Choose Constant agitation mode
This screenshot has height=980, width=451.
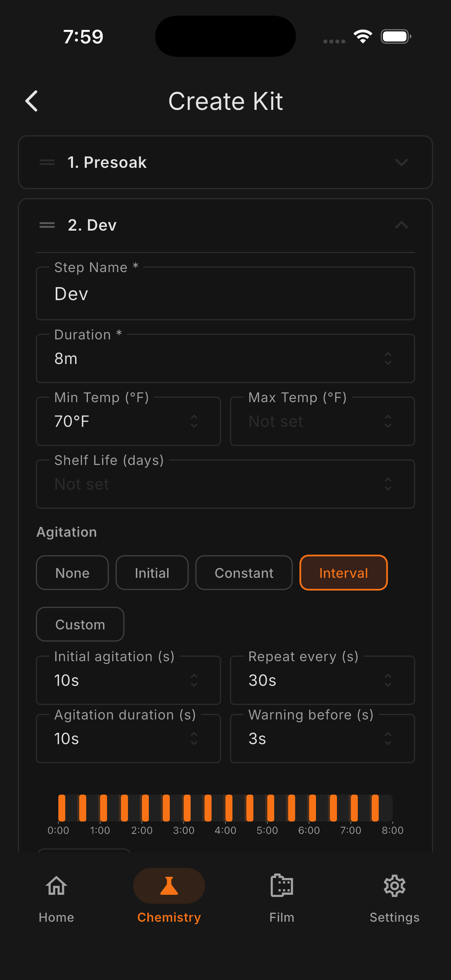pos(244,573)
